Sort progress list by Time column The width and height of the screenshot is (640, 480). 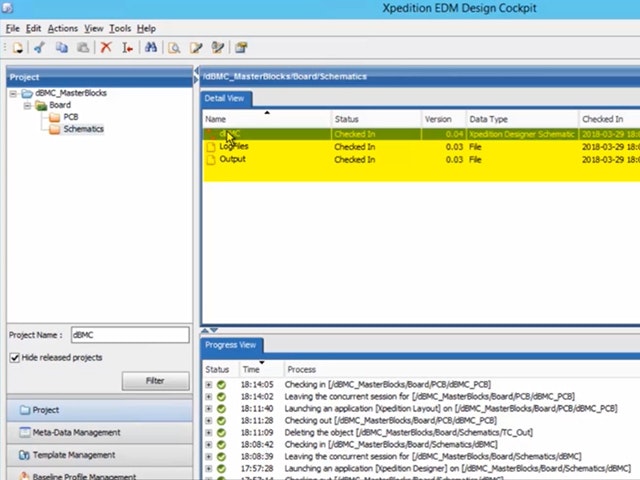(261, 369)
